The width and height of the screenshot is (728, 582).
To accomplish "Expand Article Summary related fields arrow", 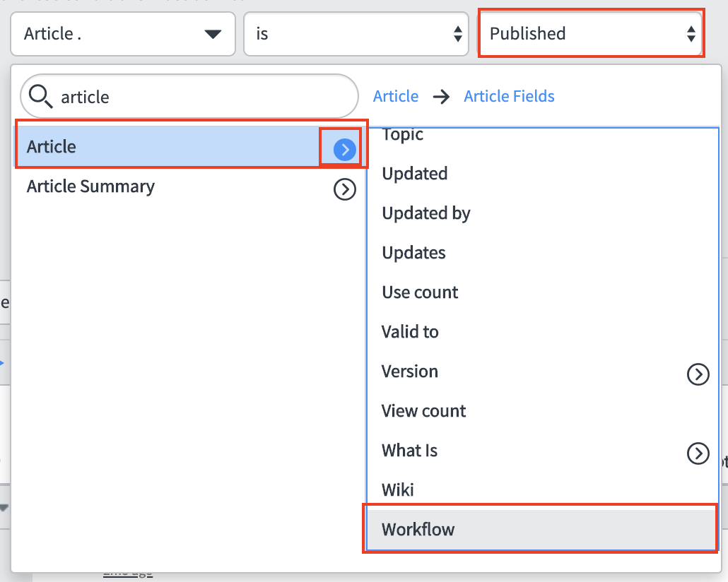I will [344, 189].
